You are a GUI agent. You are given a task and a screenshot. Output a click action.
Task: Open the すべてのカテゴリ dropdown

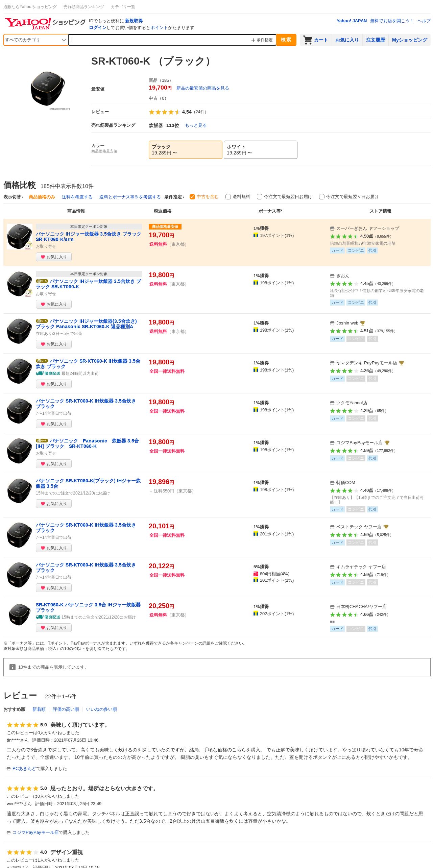[x=35, y=40]
